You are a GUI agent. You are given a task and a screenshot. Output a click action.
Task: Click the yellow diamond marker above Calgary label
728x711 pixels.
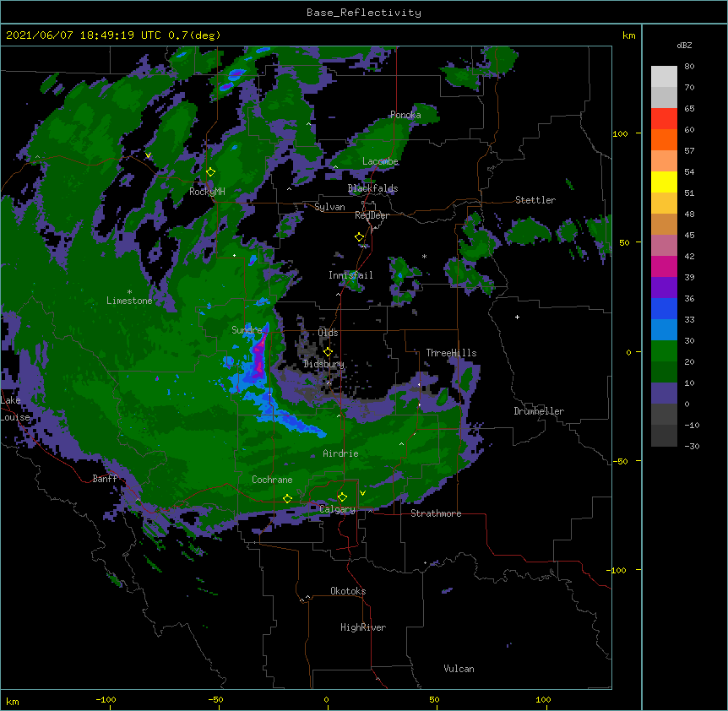pyautogui.click(x=342, y=497)
